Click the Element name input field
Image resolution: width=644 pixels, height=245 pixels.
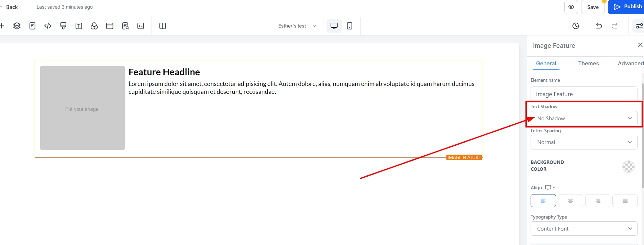(584, 94)
